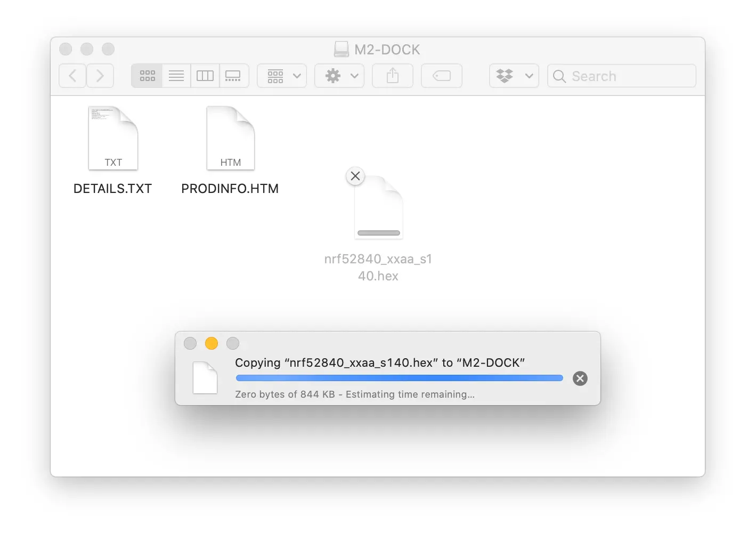Click the copy progress bar
Image resolution: width=756 pixels, height=540 pixels.
[399, 378]
